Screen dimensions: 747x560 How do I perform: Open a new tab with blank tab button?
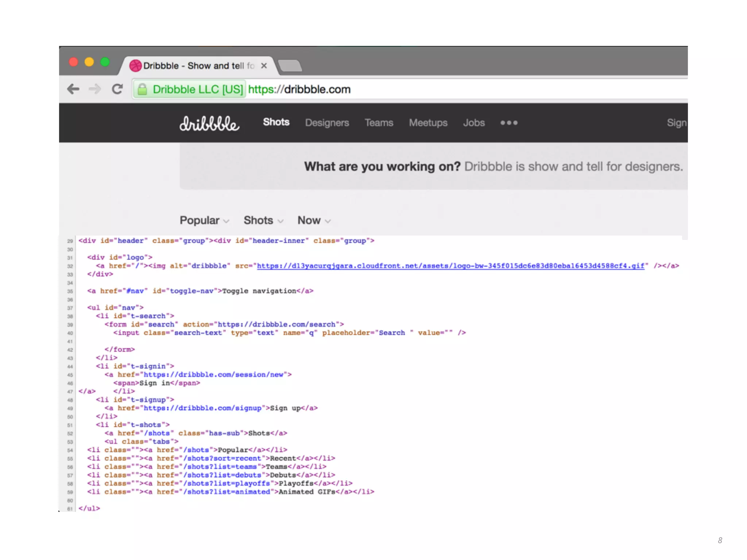pyautogui.click(x=290, y=66)
